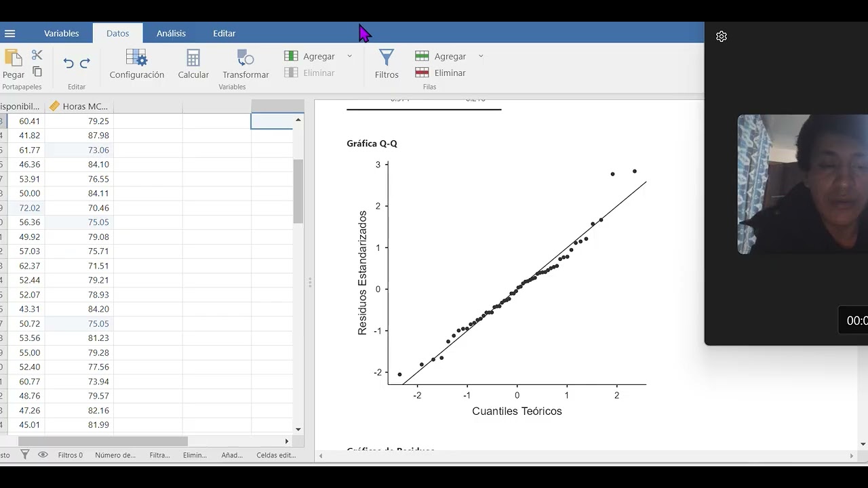
Task: Click the Q-Q plot image
Action: click(502, 288)
